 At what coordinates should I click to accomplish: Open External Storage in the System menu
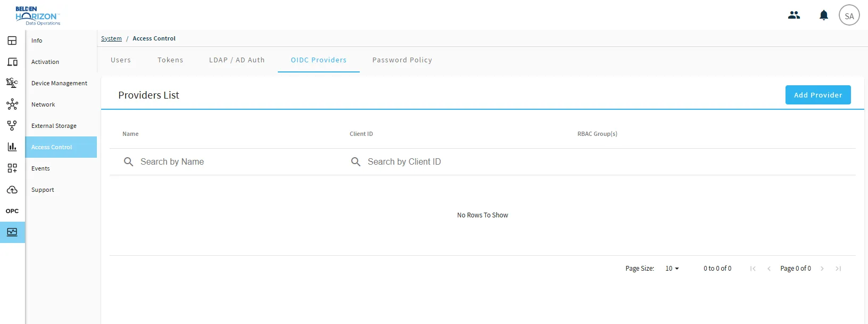point(61,126)
